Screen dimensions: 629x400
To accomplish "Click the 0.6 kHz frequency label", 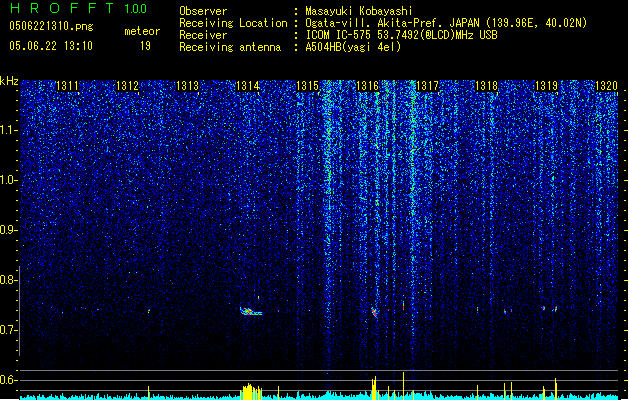I will coord(8,380).
